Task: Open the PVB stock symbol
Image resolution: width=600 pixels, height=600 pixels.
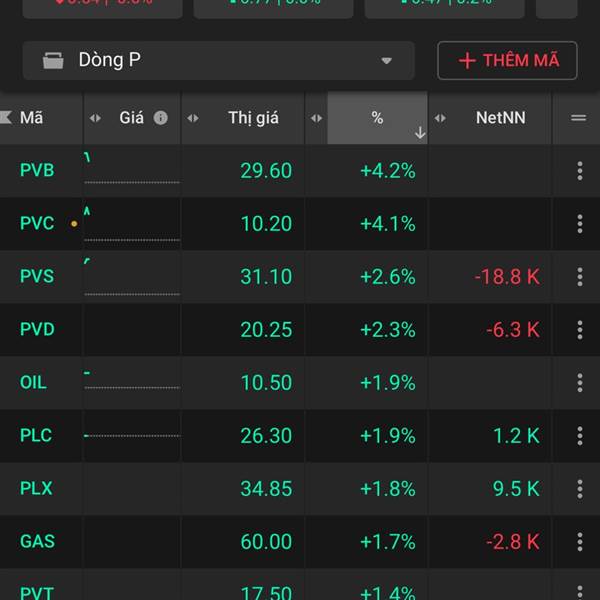Action: [x=37, y=171]
